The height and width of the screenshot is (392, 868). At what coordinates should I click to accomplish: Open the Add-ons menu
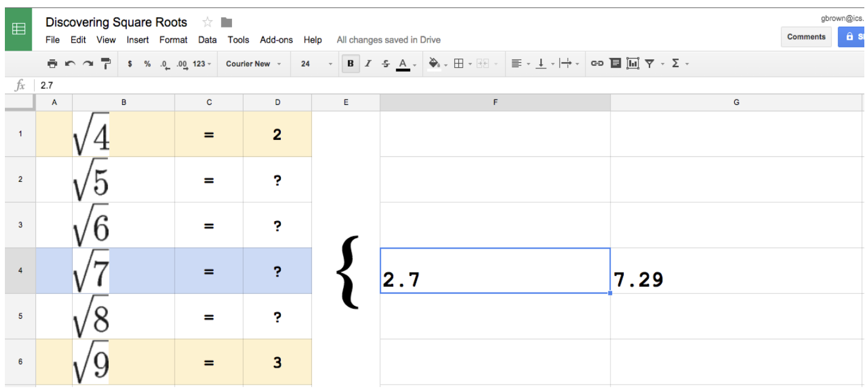276,40
